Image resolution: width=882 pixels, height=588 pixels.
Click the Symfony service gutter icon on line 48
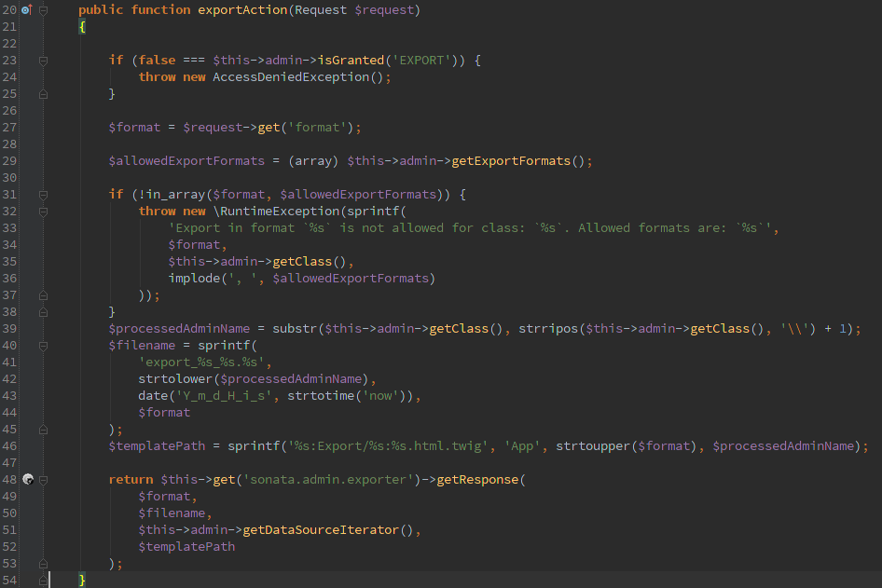pyautogui.click(x=28, y=480)
